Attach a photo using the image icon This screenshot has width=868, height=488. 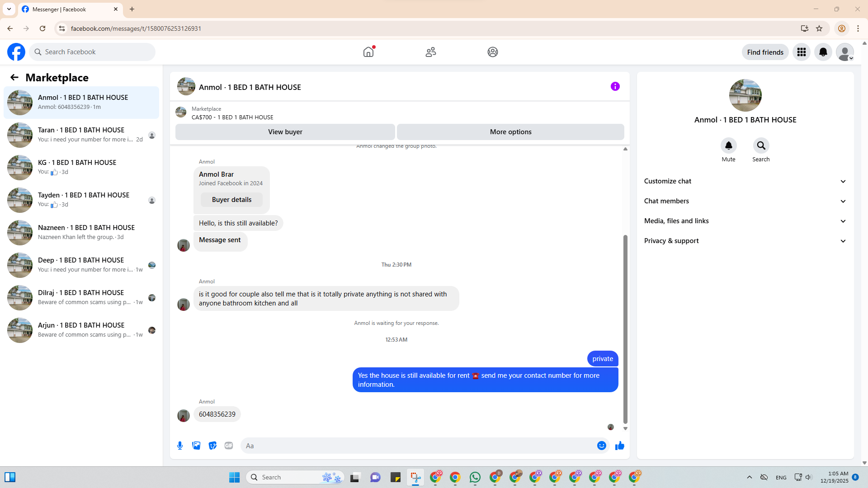196,446
